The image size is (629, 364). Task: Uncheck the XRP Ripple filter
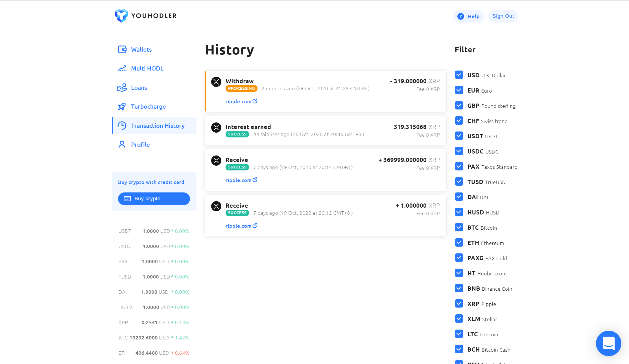coord(459,303)
